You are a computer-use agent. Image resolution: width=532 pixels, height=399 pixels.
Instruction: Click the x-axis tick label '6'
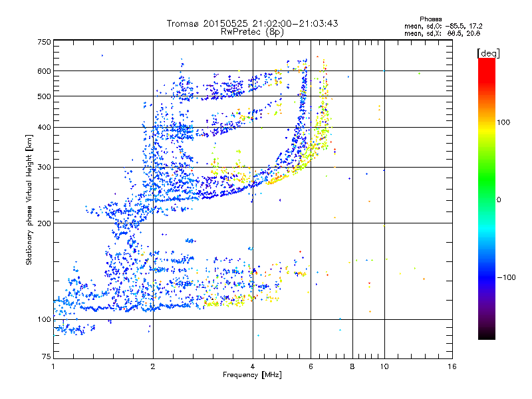311,366
